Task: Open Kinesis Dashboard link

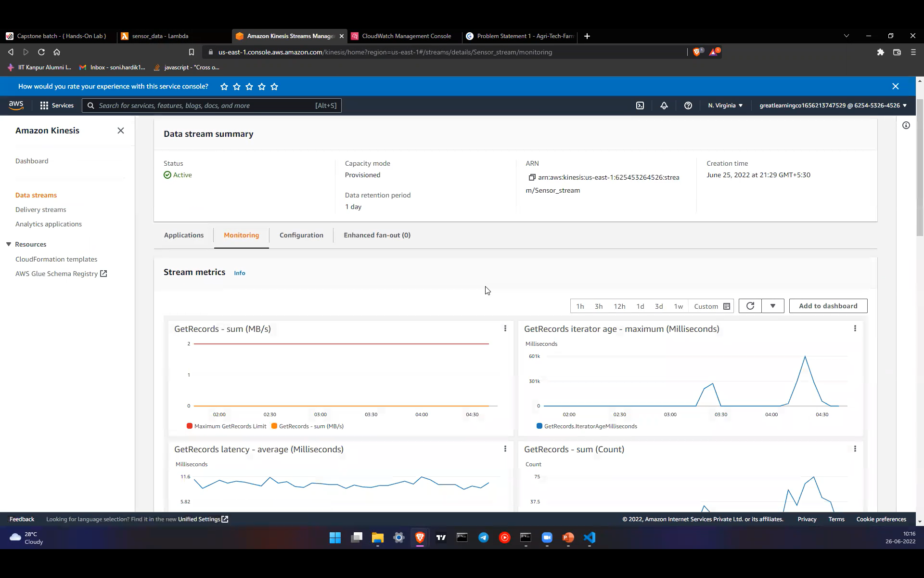Action: point(32,161)
